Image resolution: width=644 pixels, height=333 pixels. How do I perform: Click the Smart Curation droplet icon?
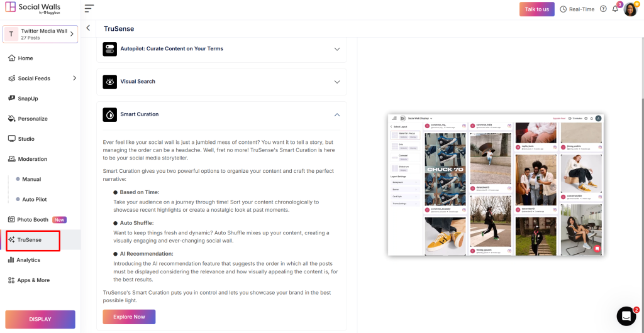[109, 114]
